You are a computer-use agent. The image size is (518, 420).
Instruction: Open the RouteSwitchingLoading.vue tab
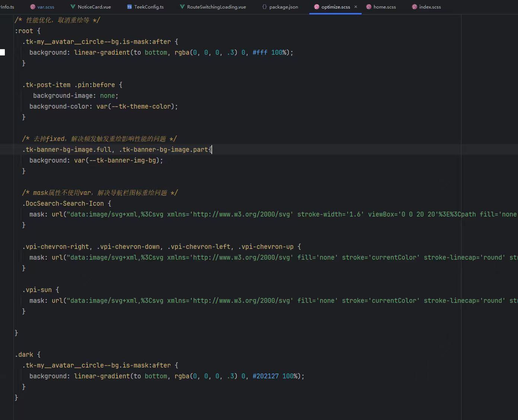[x=213, y=7]
